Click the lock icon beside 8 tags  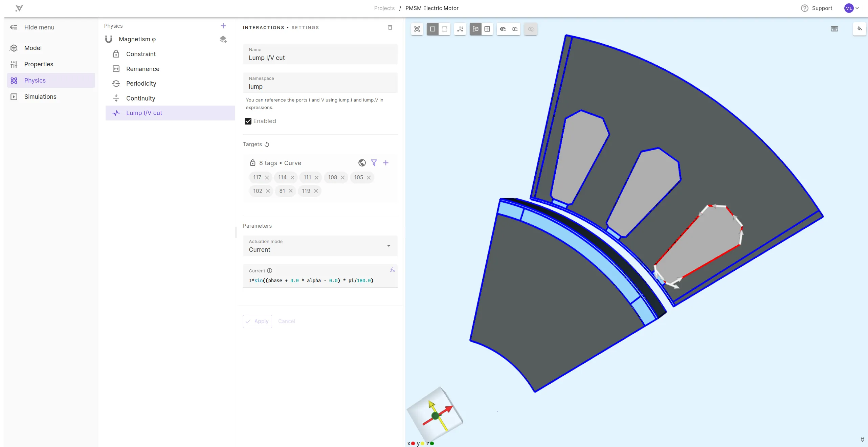(253, 163)
